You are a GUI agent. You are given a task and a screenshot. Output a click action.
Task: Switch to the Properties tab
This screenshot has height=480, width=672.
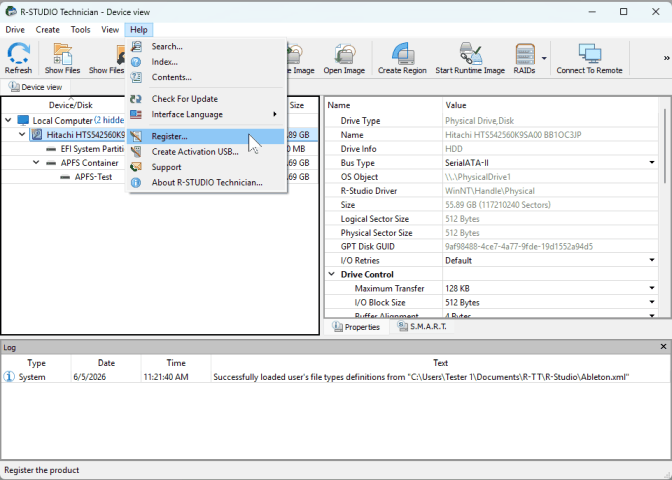point(356,327)
